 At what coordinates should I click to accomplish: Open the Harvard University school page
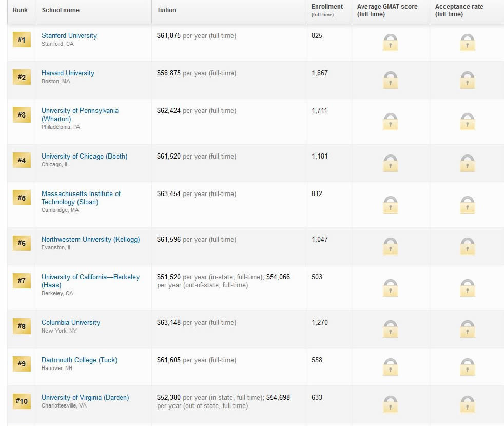(x=68, y=73)
